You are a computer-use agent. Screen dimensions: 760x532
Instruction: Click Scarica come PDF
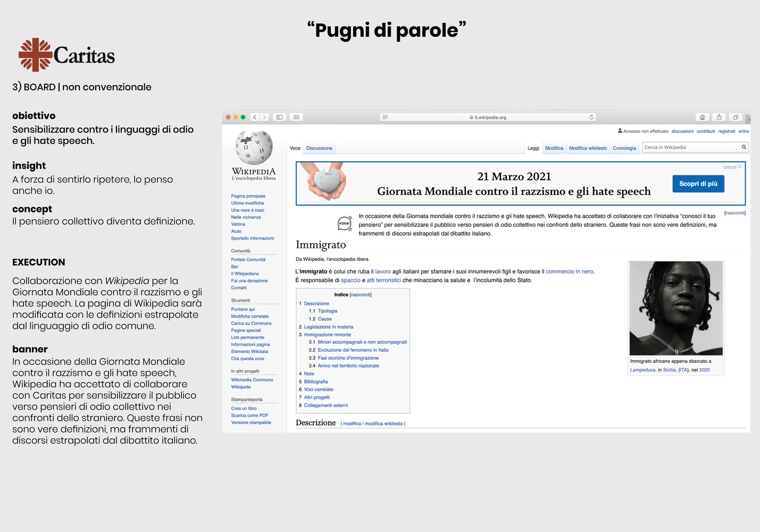[x=249, y=415]
